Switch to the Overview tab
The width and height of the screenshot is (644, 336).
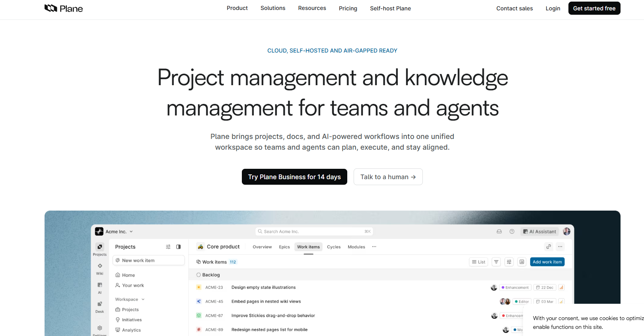[x=262, y=247]
